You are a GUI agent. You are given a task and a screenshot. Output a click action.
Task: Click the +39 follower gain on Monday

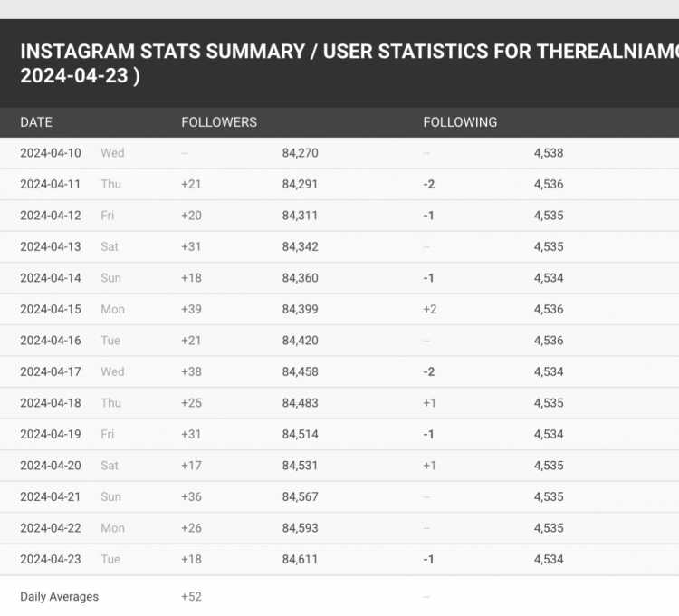coord(191,309)
